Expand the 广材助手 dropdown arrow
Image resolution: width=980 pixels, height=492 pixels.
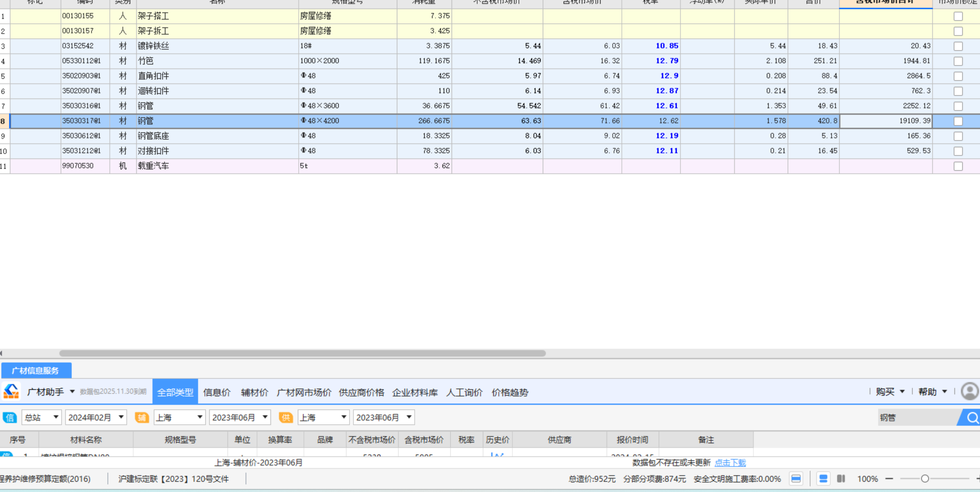tap(72, 392)
